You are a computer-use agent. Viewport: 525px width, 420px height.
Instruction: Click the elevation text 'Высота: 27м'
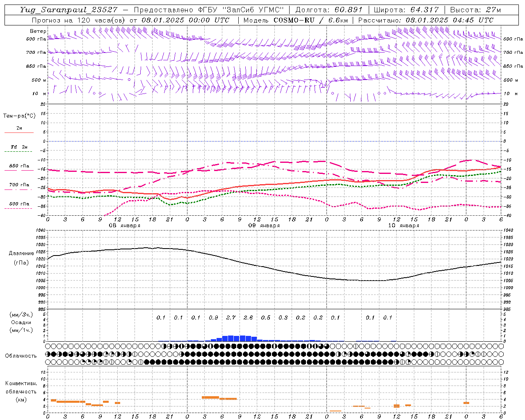(x=475, y=10)
